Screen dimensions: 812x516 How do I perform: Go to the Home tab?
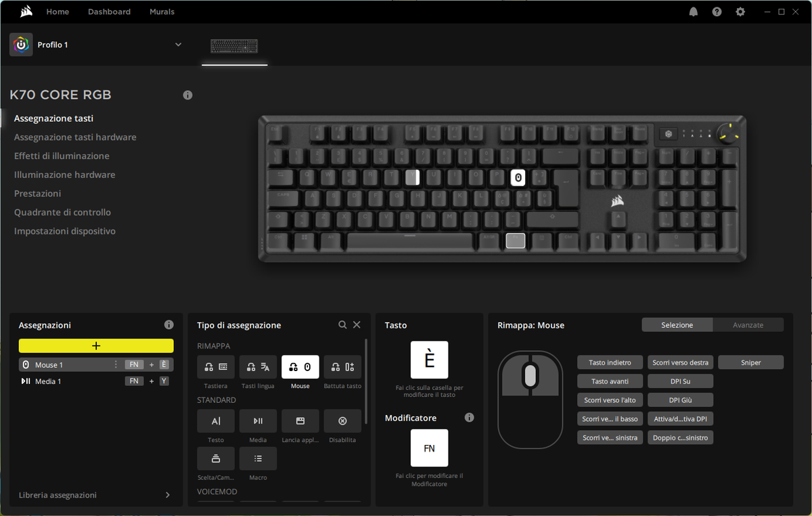click(58, 12)
